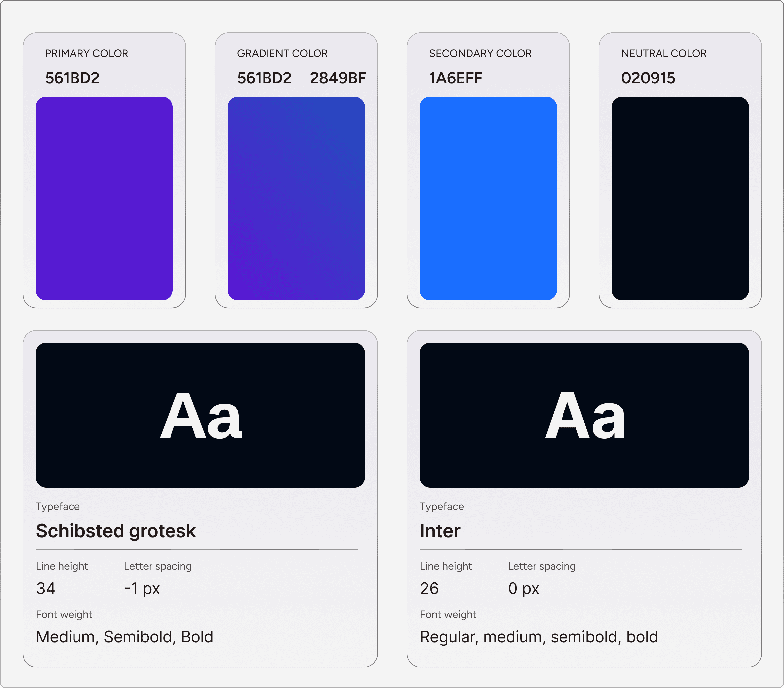Click the PRIMARY COLOR heading
784x688 pixels.
pos(87,53)
